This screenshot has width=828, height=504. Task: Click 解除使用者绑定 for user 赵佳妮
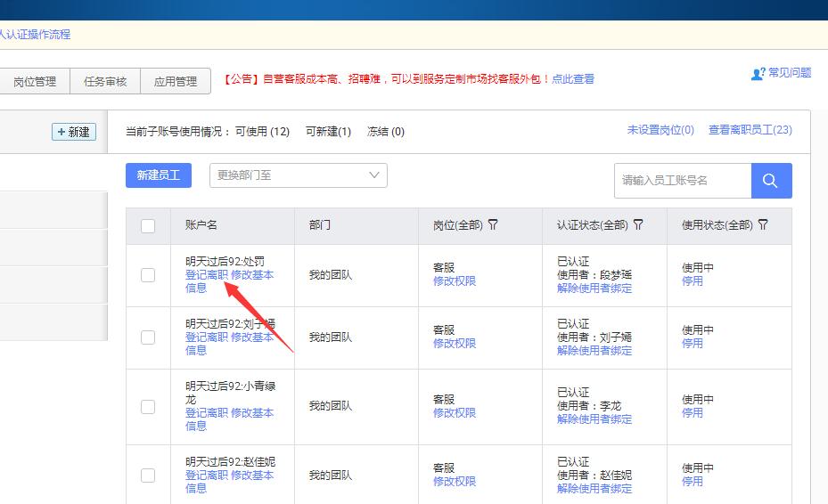[x=594, y=489]
